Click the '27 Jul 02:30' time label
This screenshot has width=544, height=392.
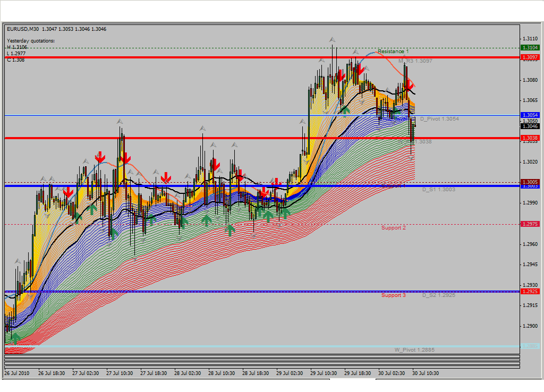(x=86, y=373)
